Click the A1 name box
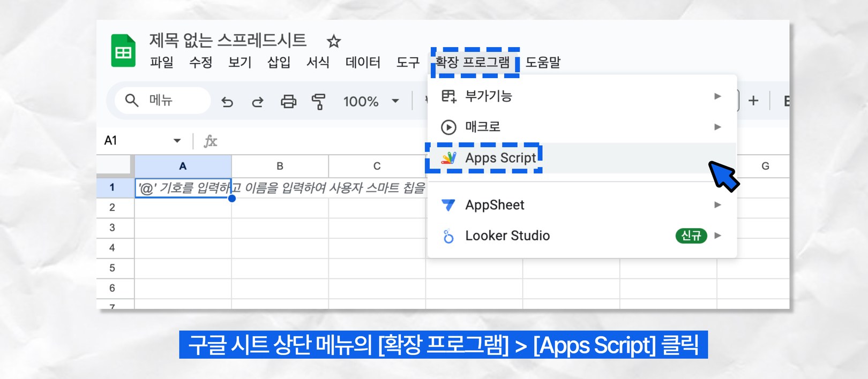 pos(143,141)
